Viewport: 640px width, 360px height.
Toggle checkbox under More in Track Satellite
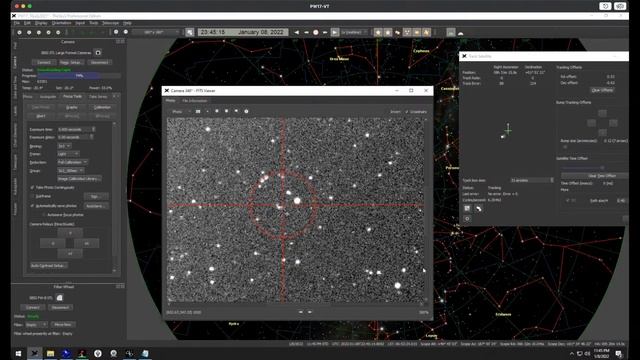tap(568, 200)
